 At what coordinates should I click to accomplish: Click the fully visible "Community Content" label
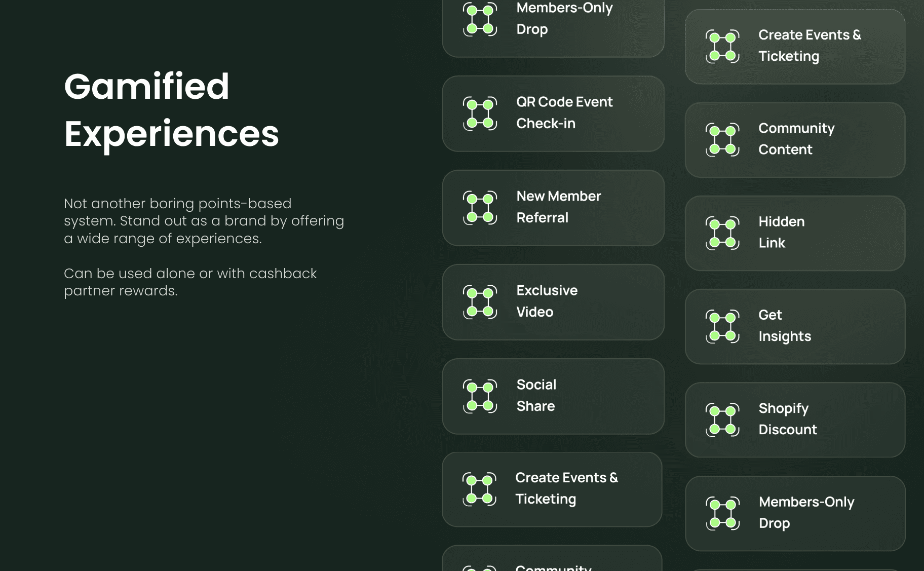click(796, 139)
